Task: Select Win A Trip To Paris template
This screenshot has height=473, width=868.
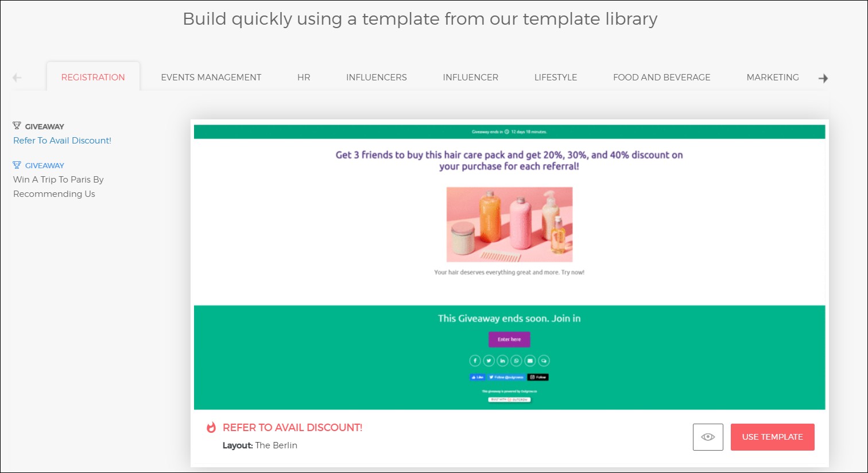Action: 58,187
